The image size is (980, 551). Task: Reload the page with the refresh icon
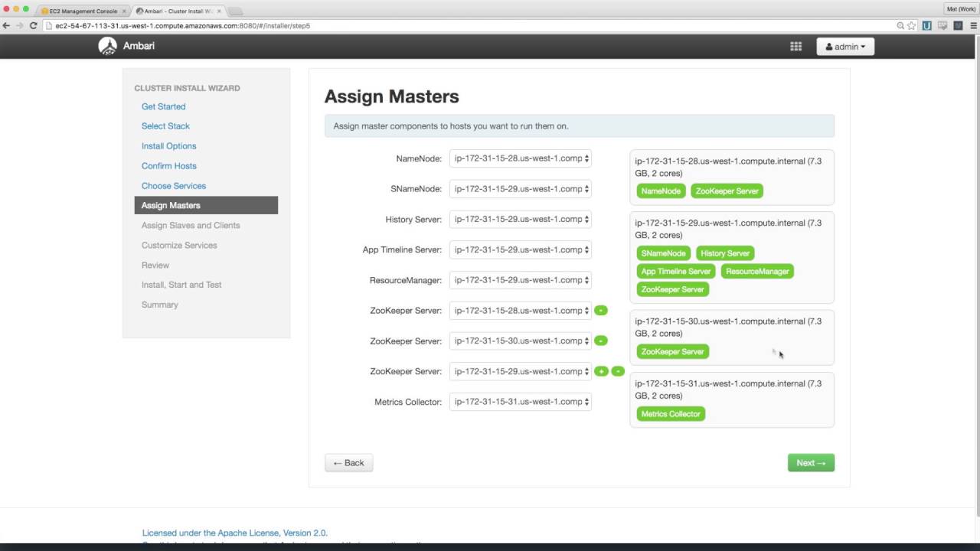click(x=34, y=25)
